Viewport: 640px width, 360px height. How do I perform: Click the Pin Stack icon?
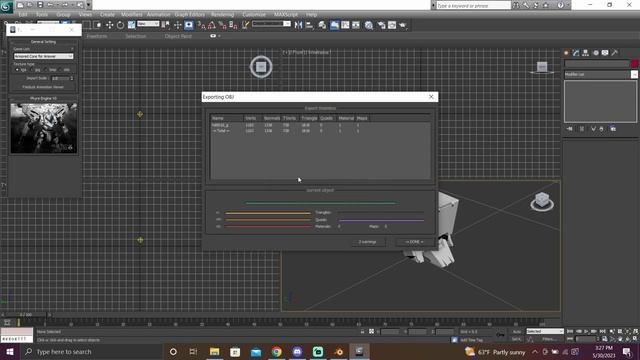[x=570, y=129]
